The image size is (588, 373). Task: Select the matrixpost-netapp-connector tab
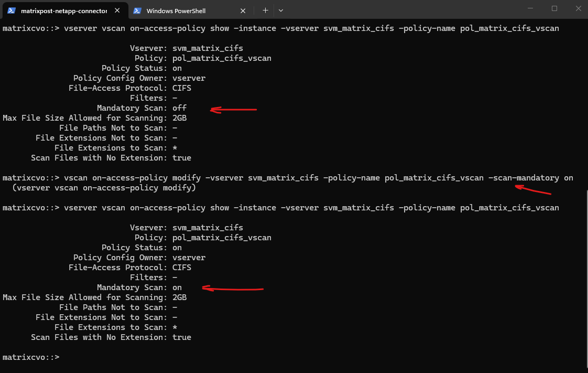tap(64, 10)
